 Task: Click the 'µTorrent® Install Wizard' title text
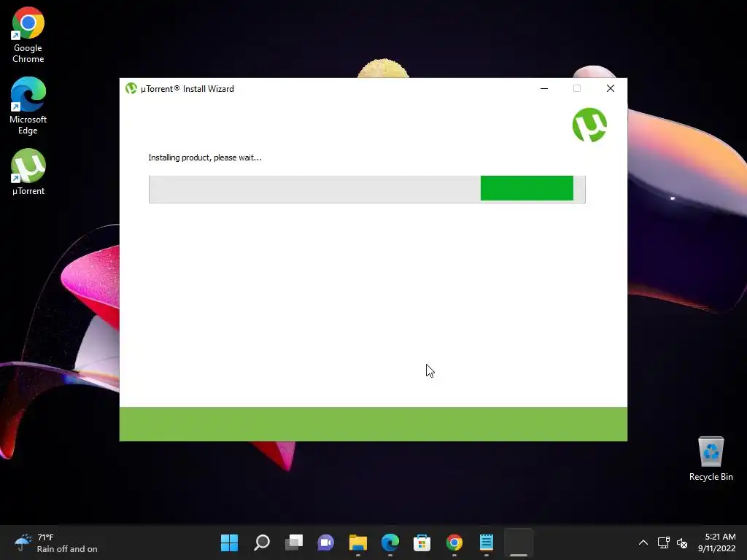click(187, 88)
